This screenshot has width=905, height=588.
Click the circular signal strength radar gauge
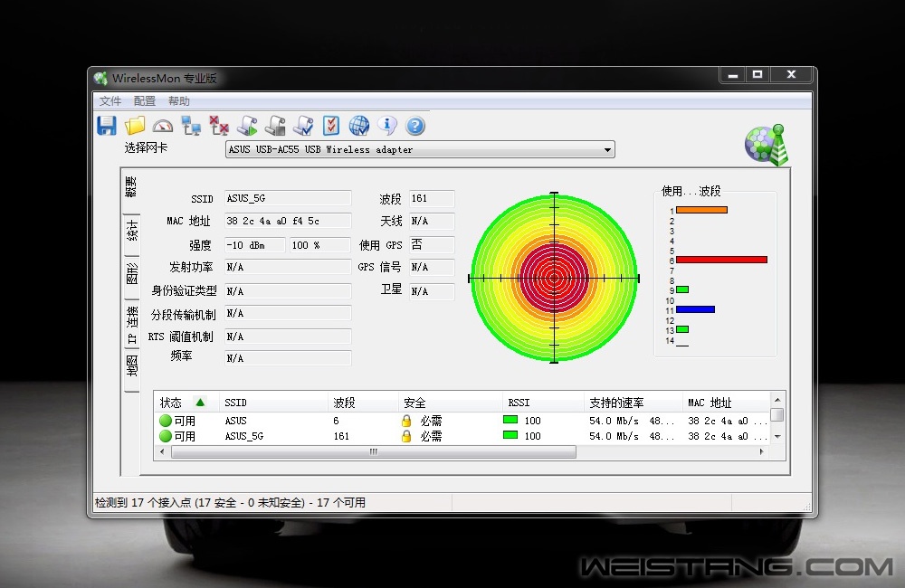tap(554, 278)
